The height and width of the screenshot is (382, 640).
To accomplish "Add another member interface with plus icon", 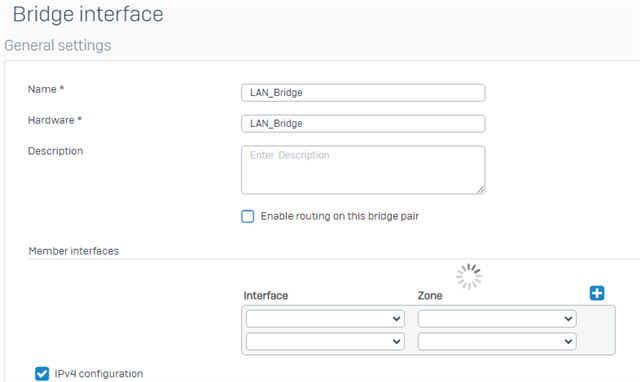I will [597, 293].
